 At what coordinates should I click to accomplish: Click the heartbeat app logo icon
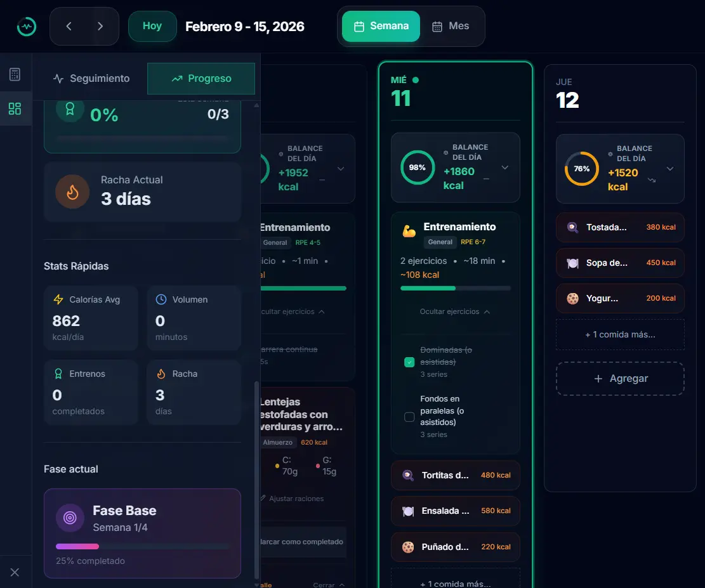[x=27, y=27]
